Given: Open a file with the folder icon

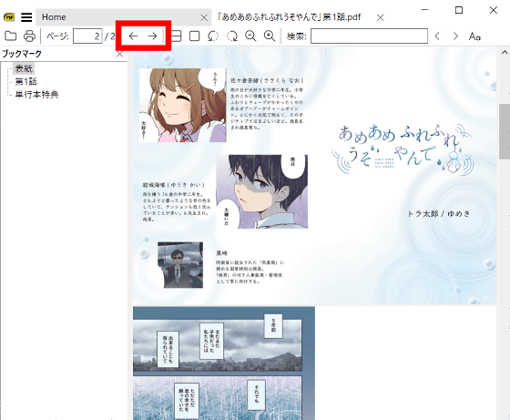Looking at the screenshot, I should pyautogui.click(x=11, y=36).
